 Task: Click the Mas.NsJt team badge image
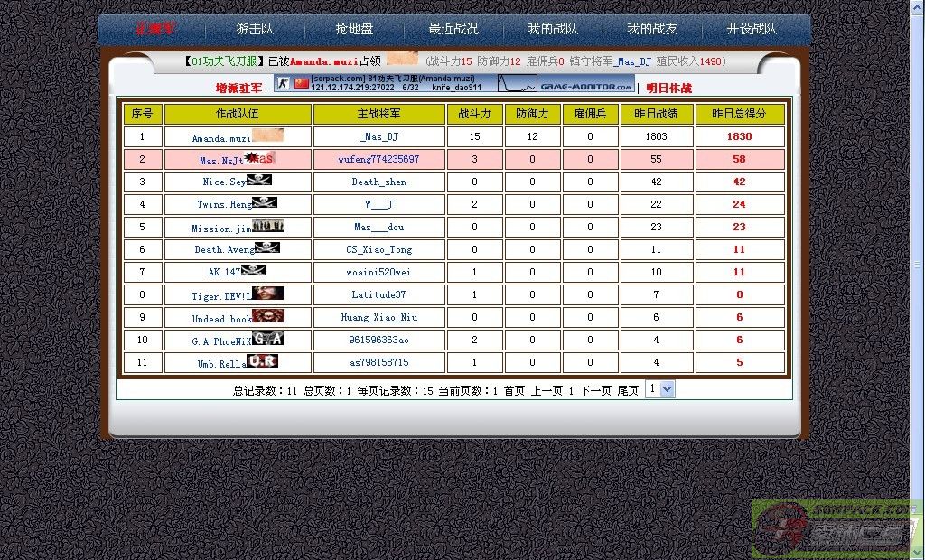(259, 158)
